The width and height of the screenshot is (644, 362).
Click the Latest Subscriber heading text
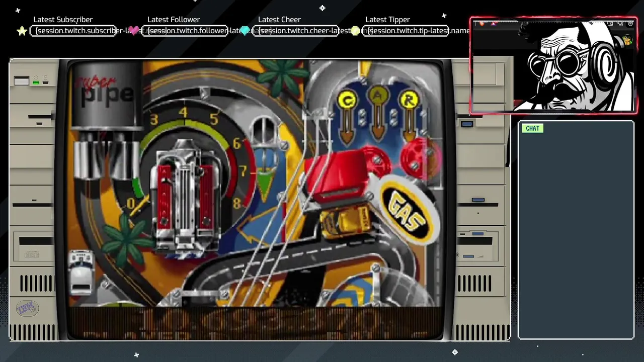(x=63, y=20)
